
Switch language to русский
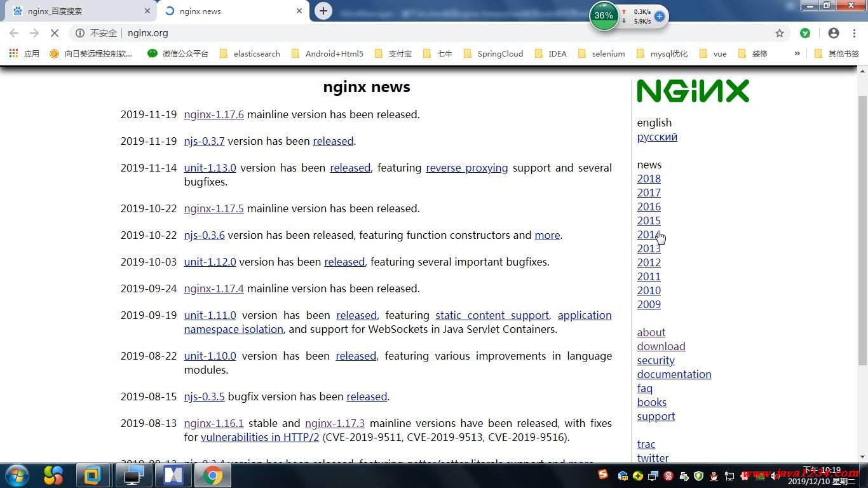point(657,137)
